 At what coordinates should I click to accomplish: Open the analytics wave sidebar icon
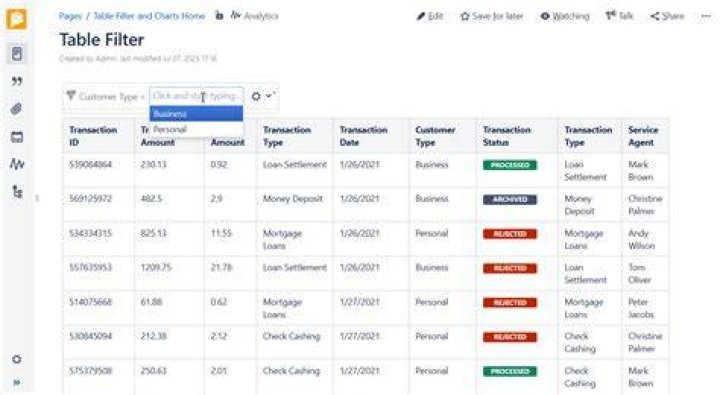[x=17, y=164]
